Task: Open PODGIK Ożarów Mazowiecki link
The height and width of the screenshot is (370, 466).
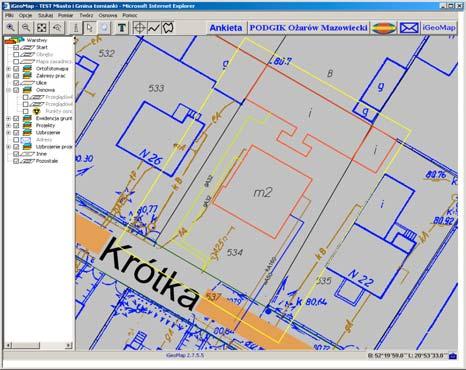Action: click(x=308, y=28)
